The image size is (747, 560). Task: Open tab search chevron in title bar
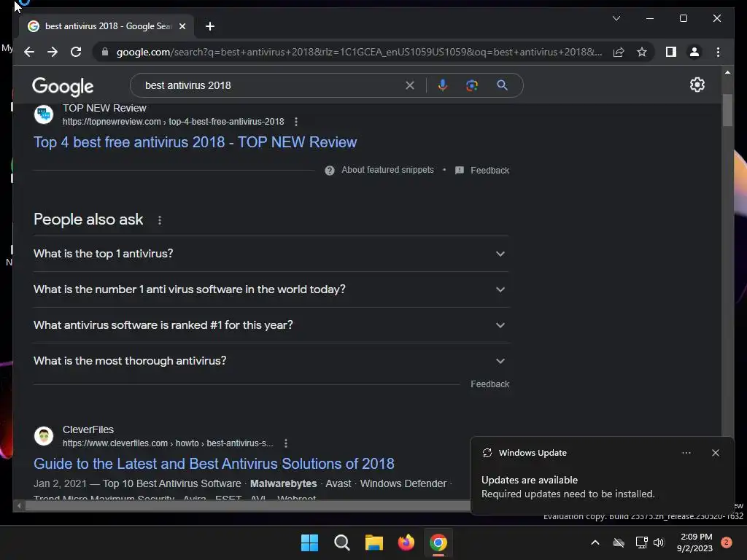tap(616, 18)
